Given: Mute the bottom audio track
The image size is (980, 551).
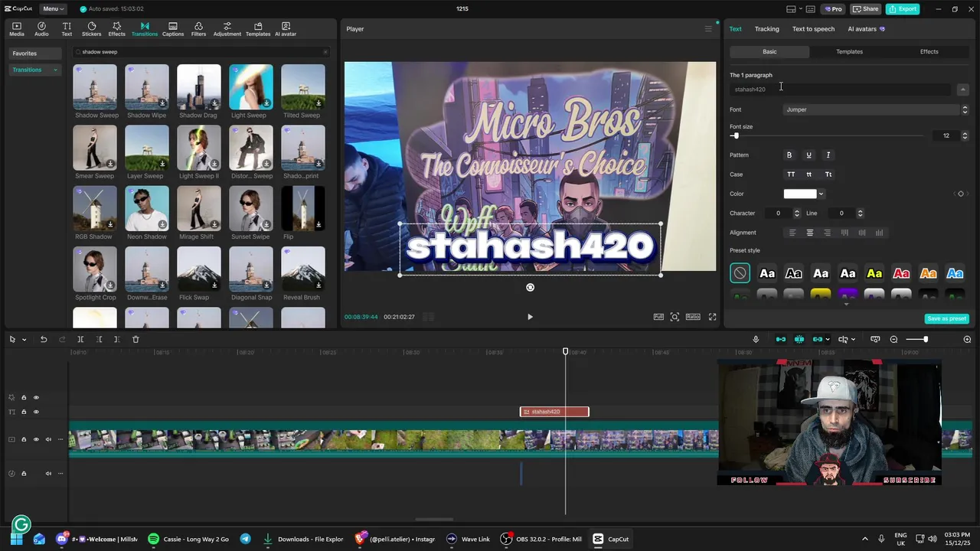Looking at the screenshot, I should pos(48,473).
